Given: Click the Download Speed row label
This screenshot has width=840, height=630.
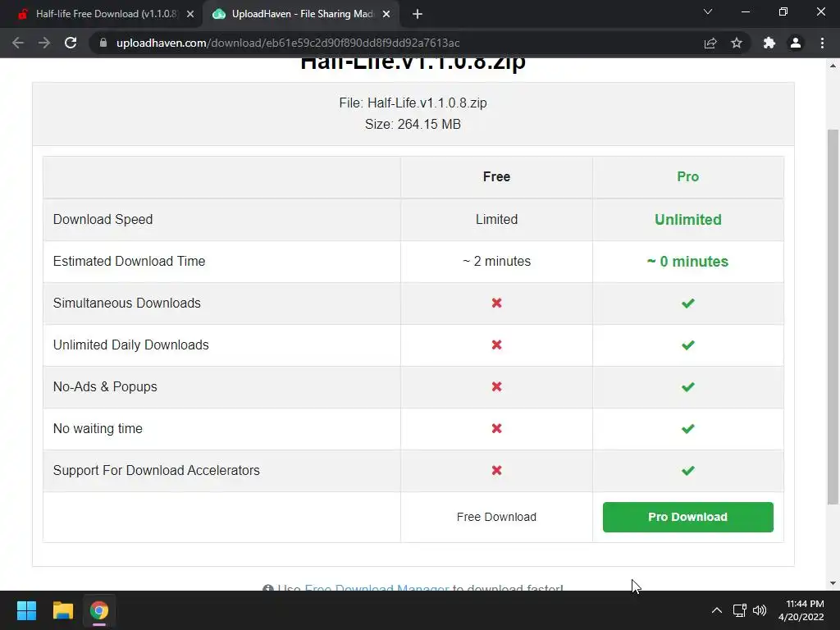Looking at the screenshot, I should [x=103, y=220].
